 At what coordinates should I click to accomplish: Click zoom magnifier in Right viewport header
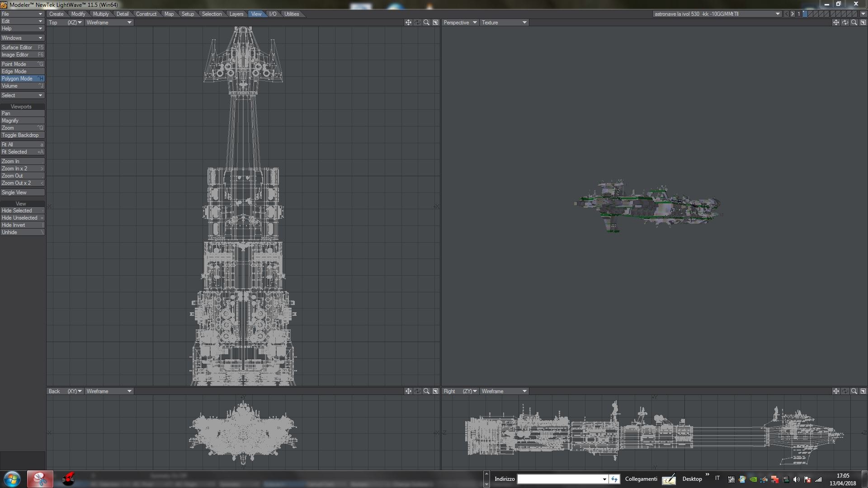[854, 391]
